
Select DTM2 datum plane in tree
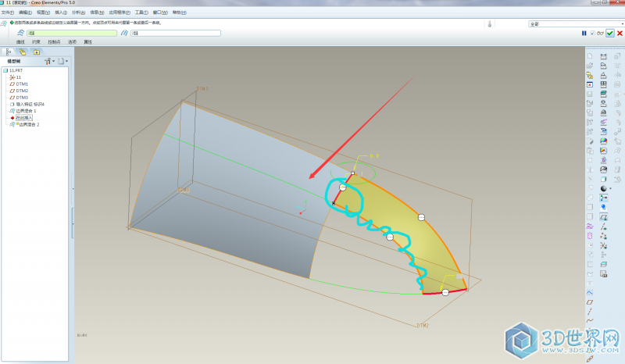(19, 91)
